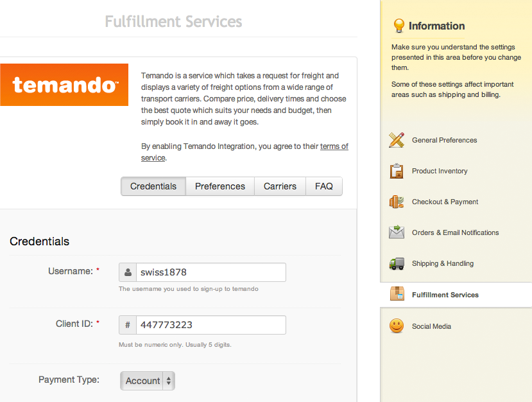Switch to the Credentials tab

pyautogui.click(x=153, y=186)
